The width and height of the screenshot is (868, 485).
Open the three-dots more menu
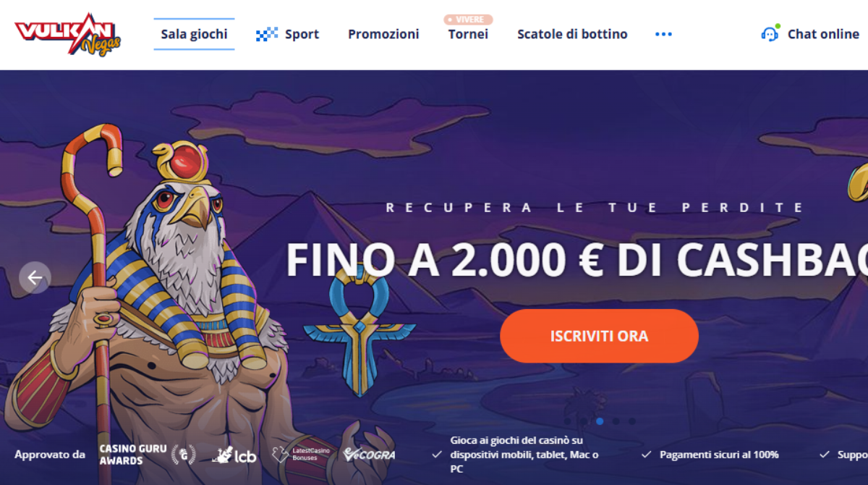click(x=663, y=34)
